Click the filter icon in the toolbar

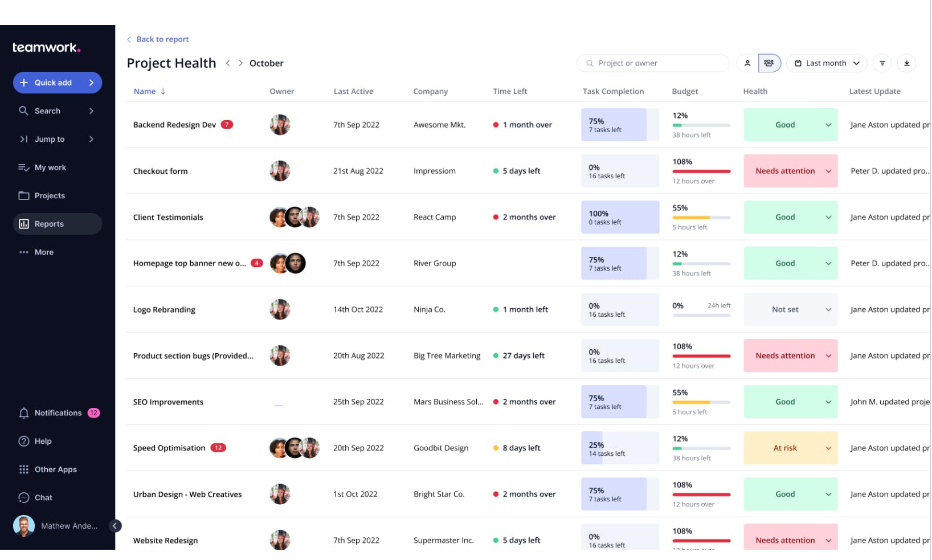pyautogui.click(x=882, y=63)
